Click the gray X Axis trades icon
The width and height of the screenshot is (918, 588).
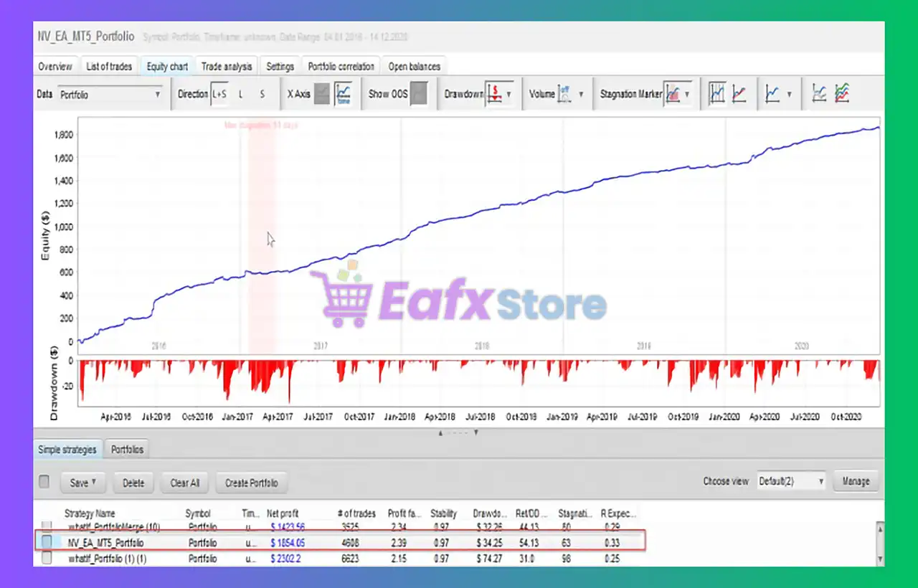(323, 94)
